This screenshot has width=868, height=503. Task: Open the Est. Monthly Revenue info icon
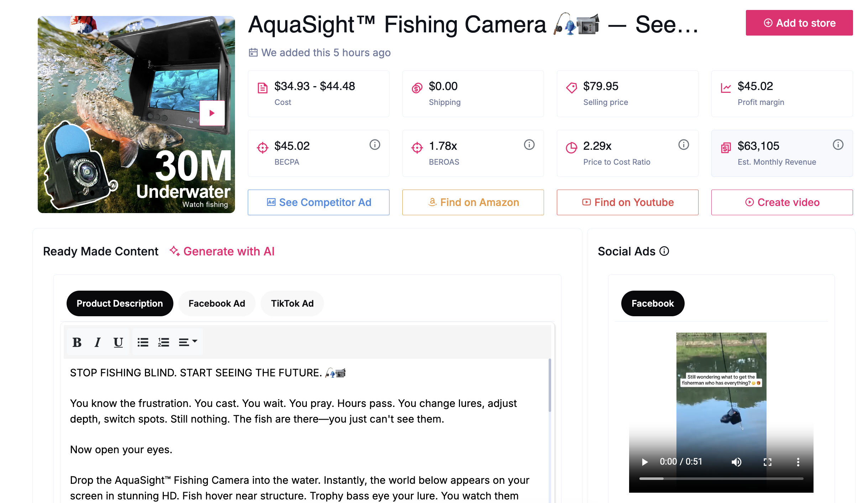[x=838, y=145]
